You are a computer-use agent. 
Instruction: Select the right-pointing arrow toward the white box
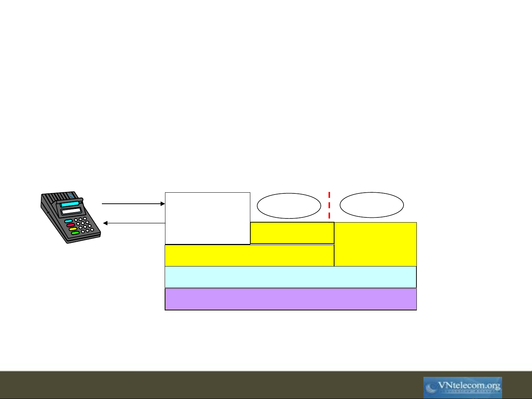click(133, 203)
